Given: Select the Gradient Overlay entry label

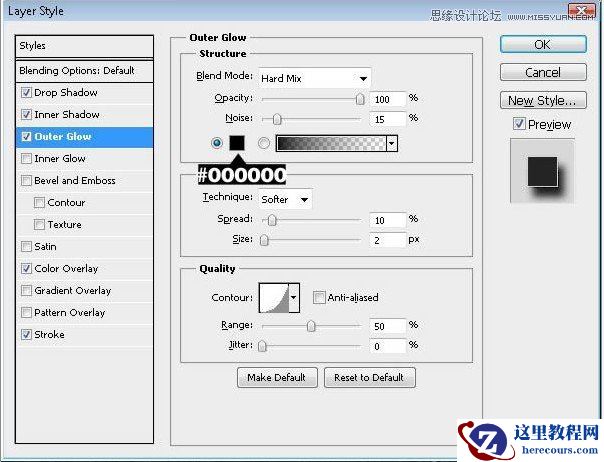Looking at the screenshot, I should 73,290.
